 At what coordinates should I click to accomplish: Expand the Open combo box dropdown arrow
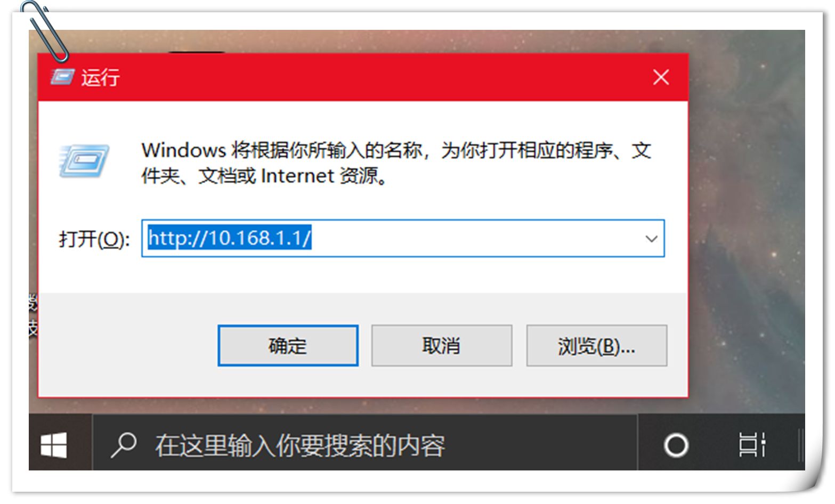[651, 239]
